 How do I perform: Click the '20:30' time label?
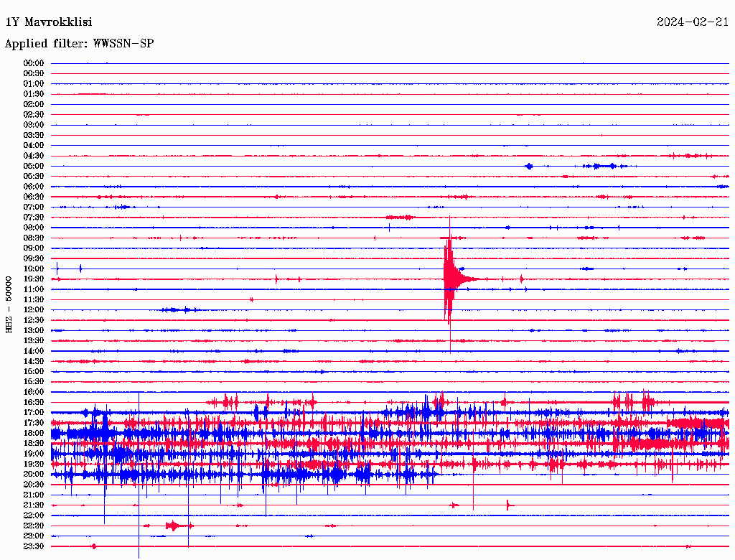pyautogui.click(x=33, y=485)
